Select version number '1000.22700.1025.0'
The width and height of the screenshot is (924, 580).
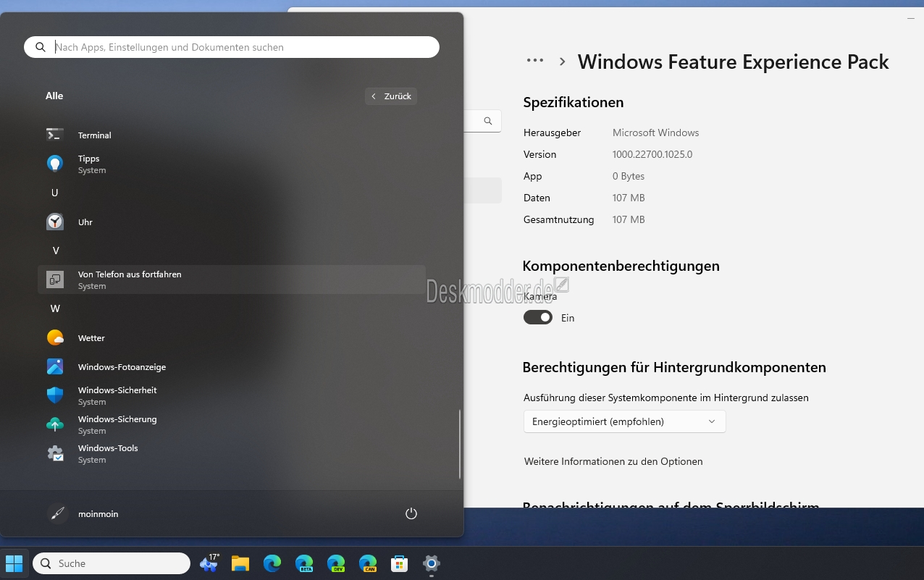pyautogui.click(x=652, y=154)
